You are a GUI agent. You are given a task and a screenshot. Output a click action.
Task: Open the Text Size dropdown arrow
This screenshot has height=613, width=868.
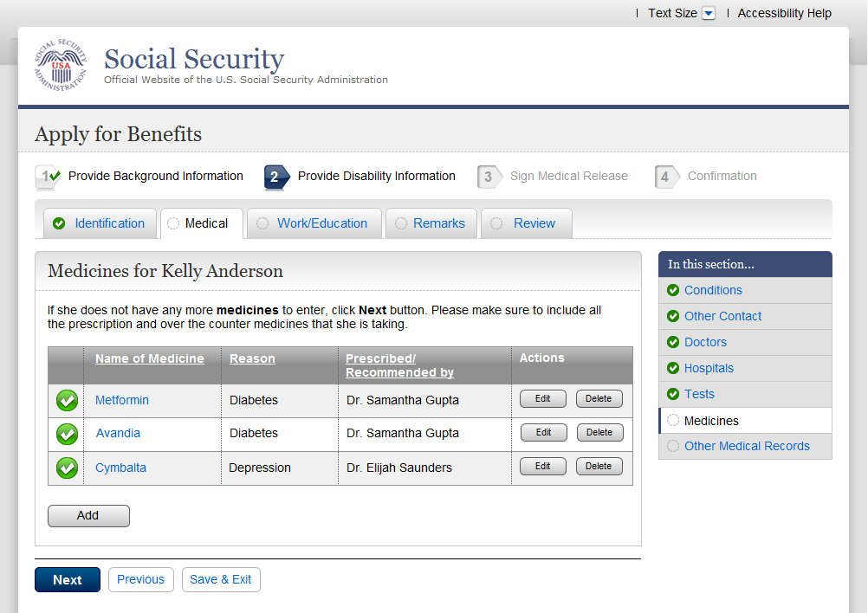[709, 13]
